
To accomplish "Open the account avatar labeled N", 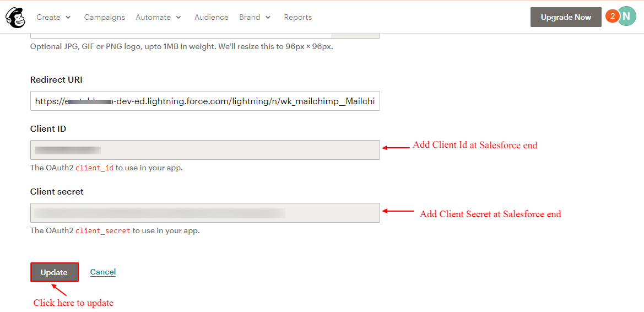I will tap(627, 17).
